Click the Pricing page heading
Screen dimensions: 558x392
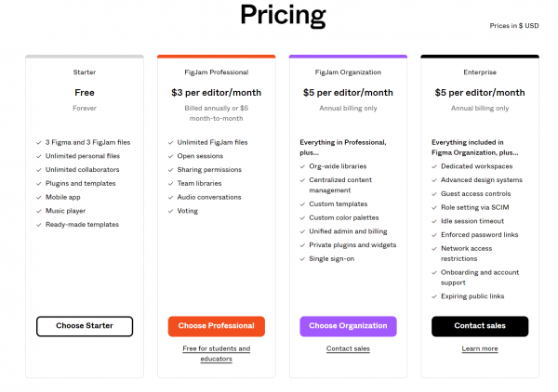pyautogui.click(x=283, y=16)
